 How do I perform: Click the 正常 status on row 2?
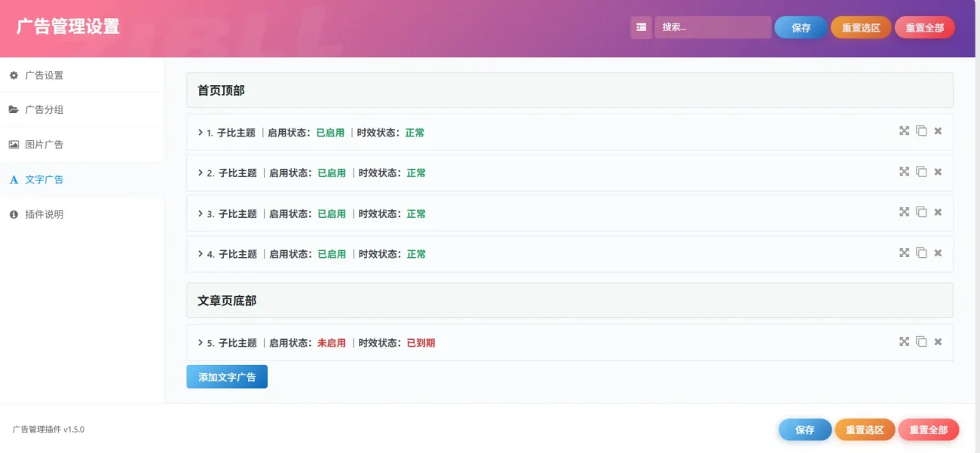click(416, 173)
